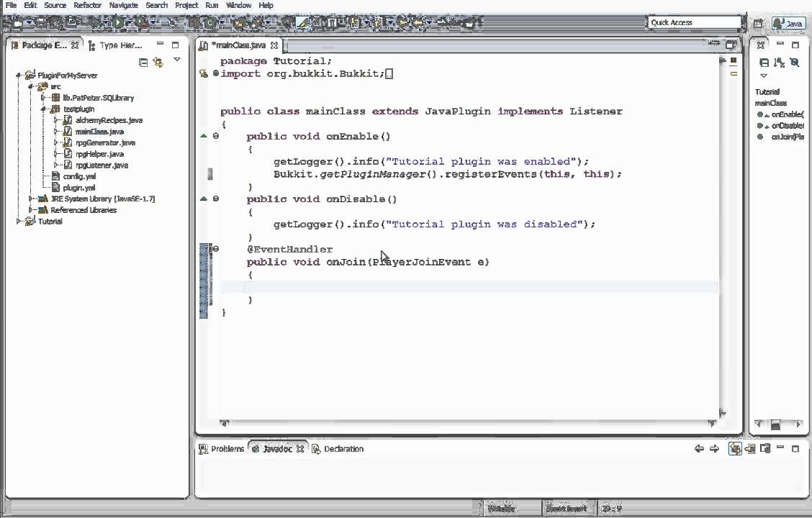This screenshot has width=812, height=518.
Task: Expand JRE System Library node
Action: (30, 199)
